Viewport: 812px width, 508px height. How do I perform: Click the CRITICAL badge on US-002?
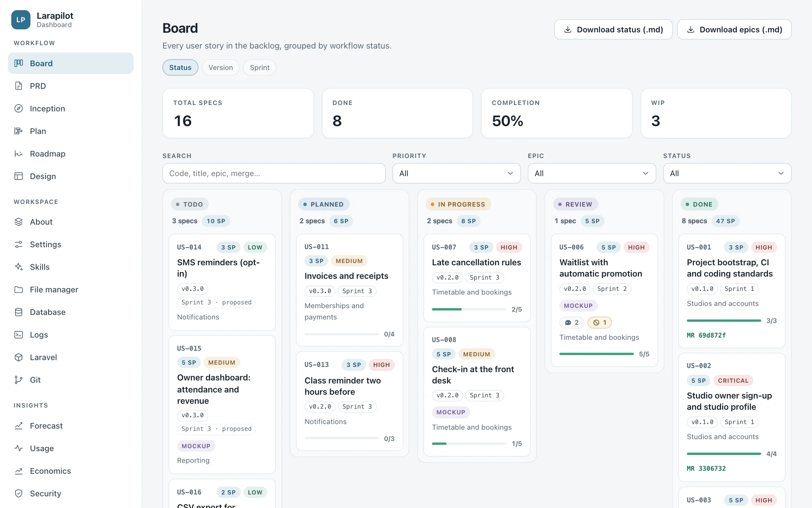click(733, 380)
